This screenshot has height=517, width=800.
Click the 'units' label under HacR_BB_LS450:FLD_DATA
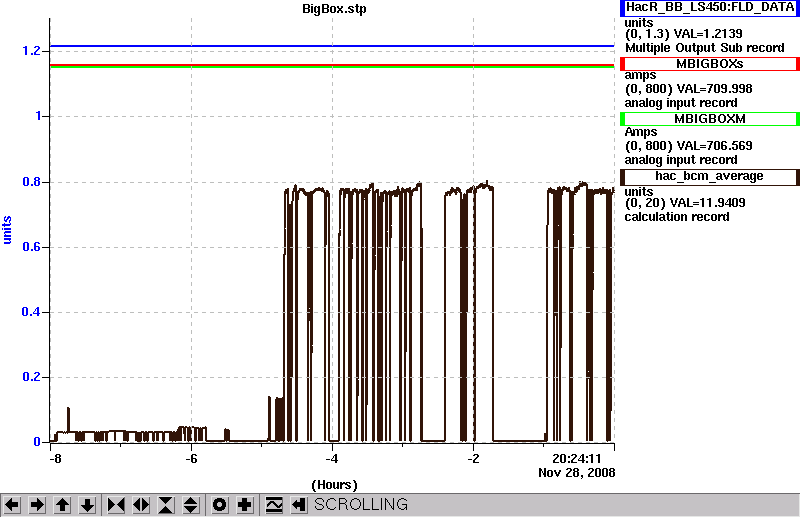[639, 23]
